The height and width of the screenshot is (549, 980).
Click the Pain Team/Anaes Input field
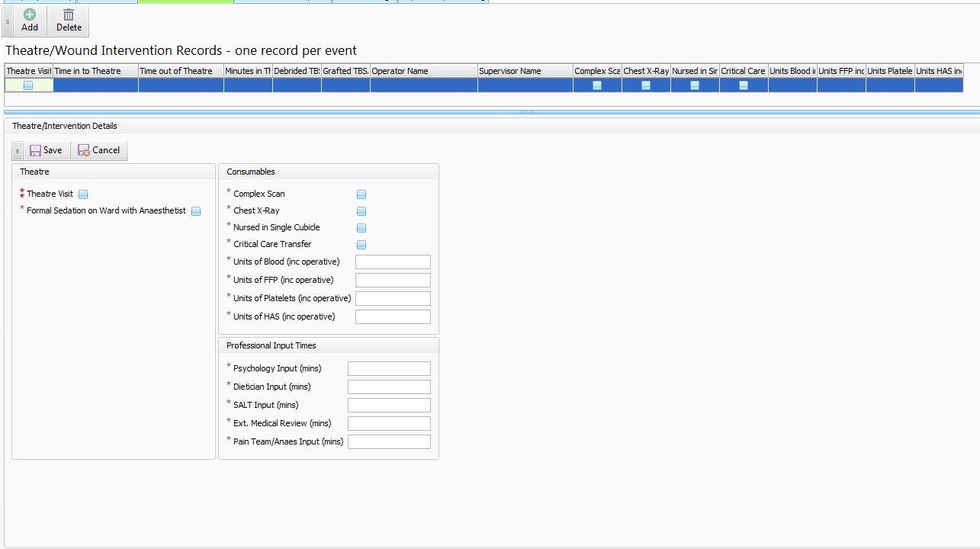point(389,442)
